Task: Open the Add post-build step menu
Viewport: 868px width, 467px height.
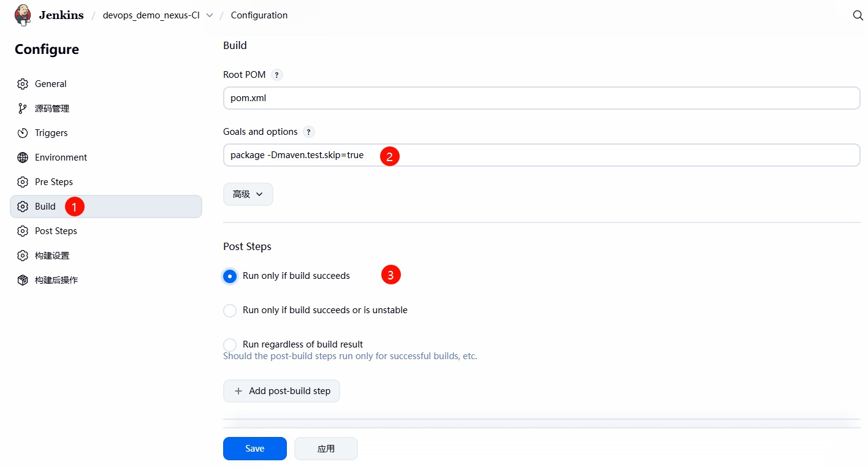Action: pyautogui.click(x=281, y=391)
